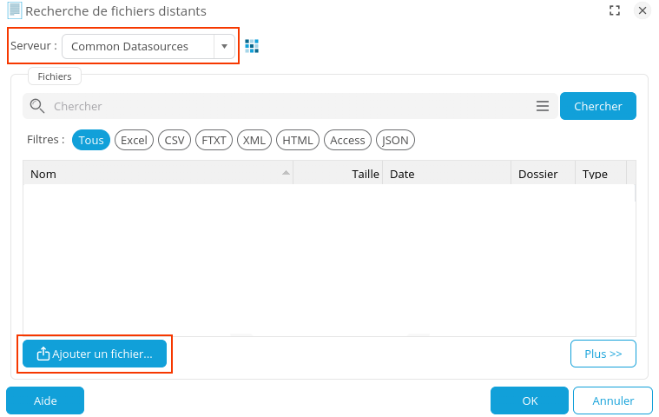Screen dimensions: 659x417
Task: Click the server grid icon next to dropdown
Action: coord(252,46)
